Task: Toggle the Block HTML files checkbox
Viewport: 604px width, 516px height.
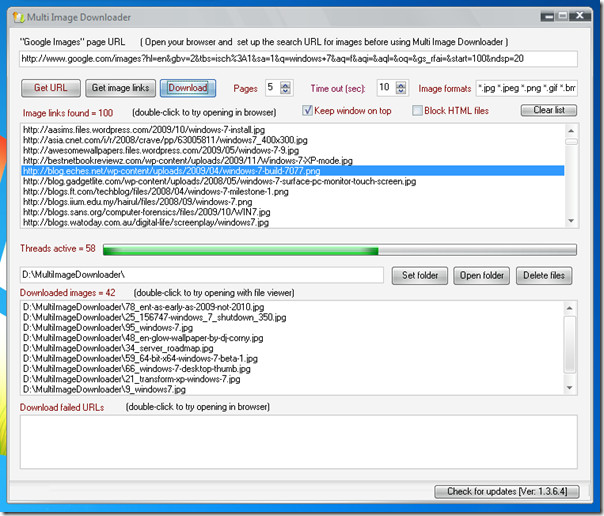Action: (x=417, y=110)
